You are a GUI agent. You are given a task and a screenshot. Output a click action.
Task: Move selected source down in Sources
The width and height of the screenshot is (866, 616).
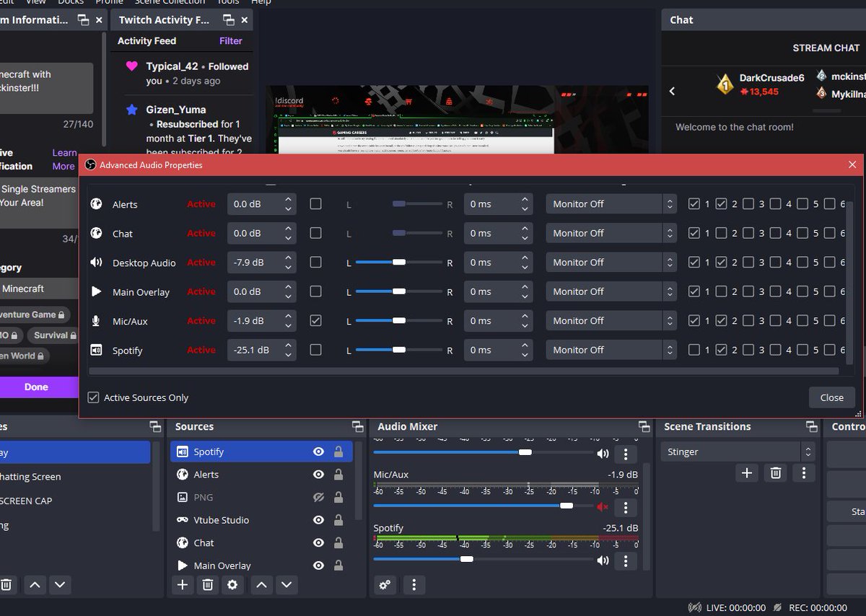click(287, 585)
